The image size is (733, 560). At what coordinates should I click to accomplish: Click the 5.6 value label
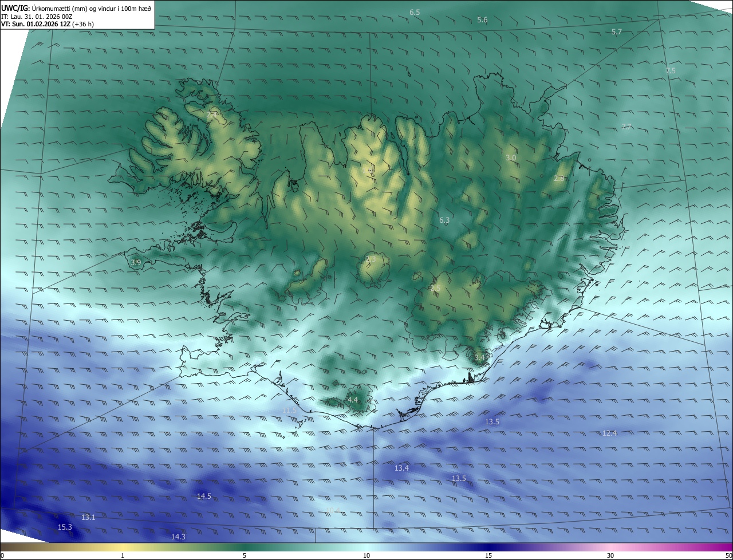[x=482, y=20]
